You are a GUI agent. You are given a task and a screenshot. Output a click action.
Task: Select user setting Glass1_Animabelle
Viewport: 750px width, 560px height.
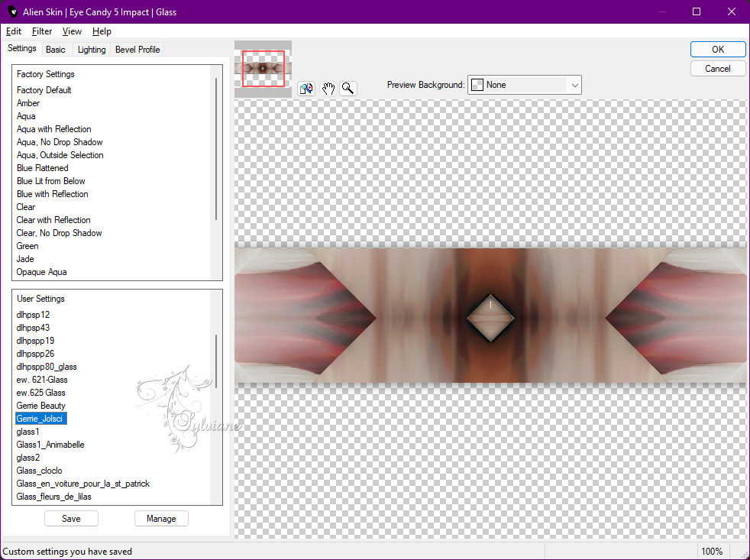pyautogui.click(x=50, y=445)
